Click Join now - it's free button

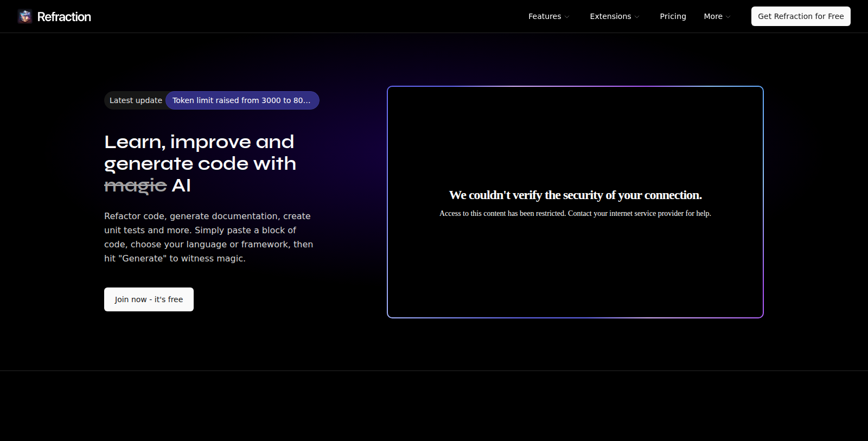149,299
